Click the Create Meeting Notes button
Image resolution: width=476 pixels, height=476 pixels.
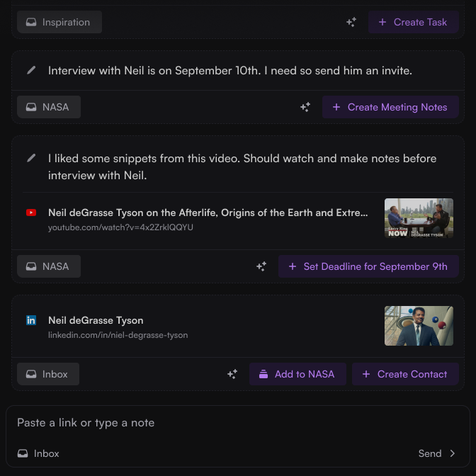(390, 107)
